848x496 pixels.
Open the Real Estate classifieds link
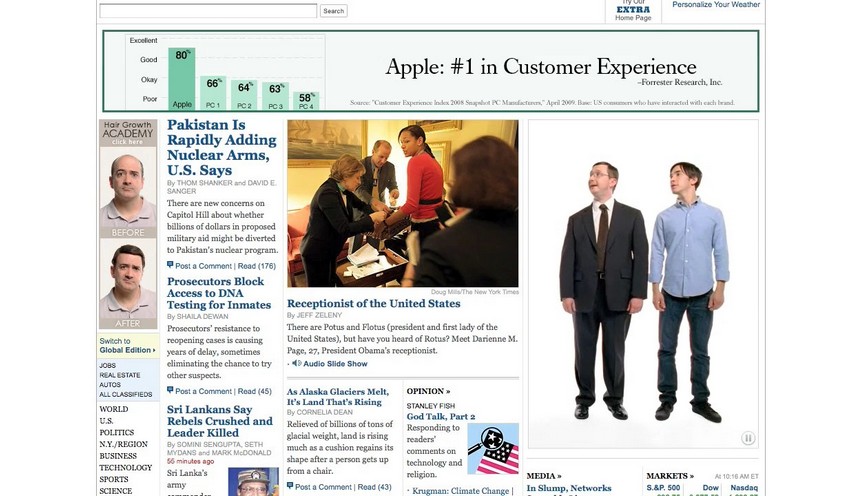120,375
